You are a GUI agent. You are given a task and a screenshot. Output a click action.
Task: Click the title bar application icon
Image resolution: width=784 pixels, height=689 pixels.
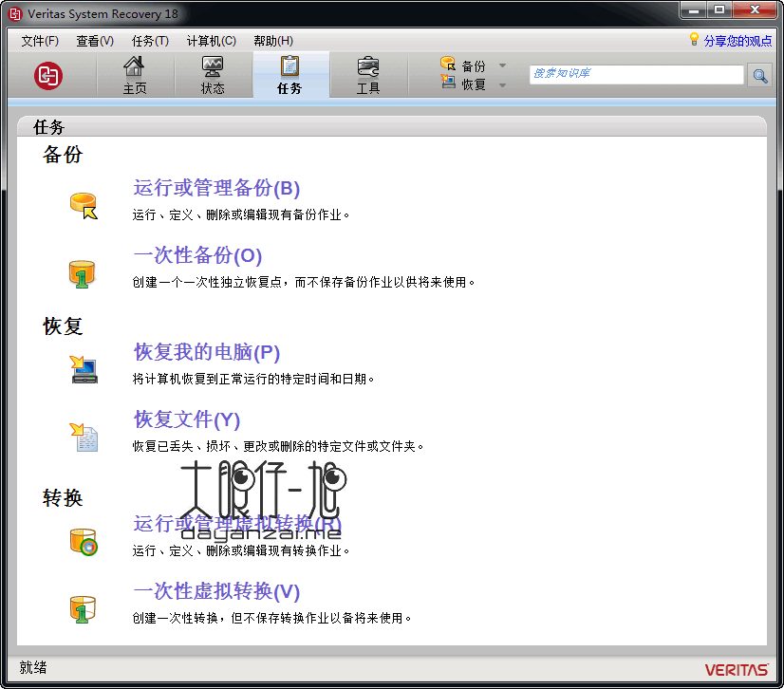point(15,14)
